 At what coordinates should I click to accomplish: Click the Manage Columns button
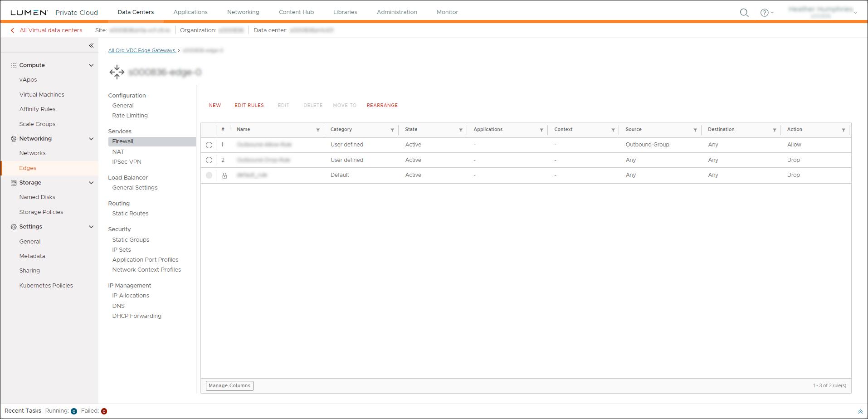pos(229,385)
